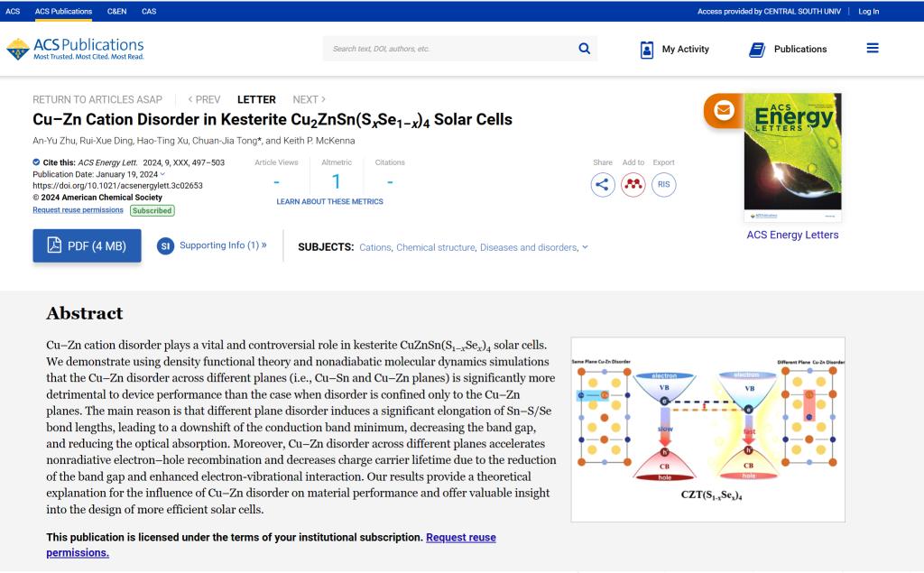Click the search magnifying glass icon

click(x=584, y=49)
